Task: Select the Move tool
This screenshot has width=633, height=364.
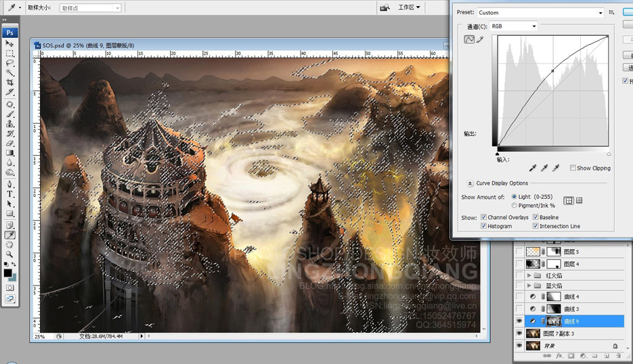Action: point(9,43)
